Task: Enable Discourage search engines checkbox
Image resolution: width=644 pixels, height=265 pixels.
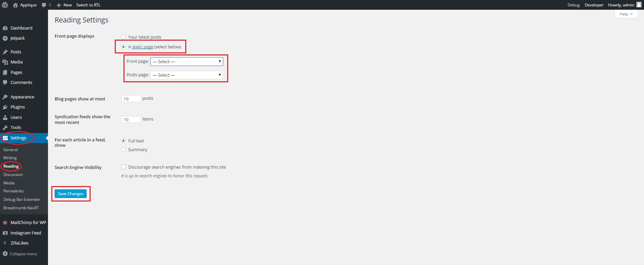Action: (123, 167)
